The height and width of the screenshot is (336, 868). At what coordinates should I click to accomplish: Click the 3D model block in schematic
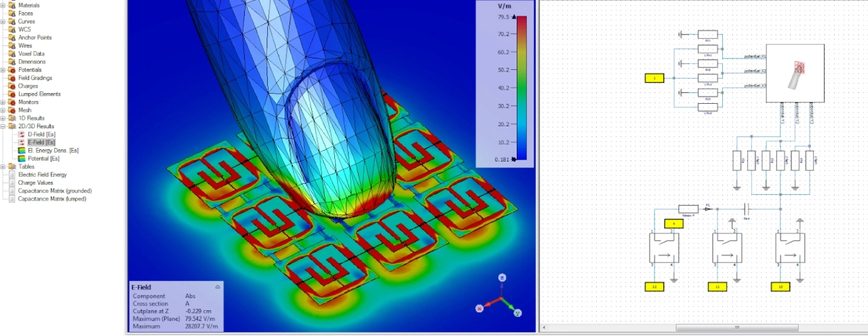click(795, 73)
